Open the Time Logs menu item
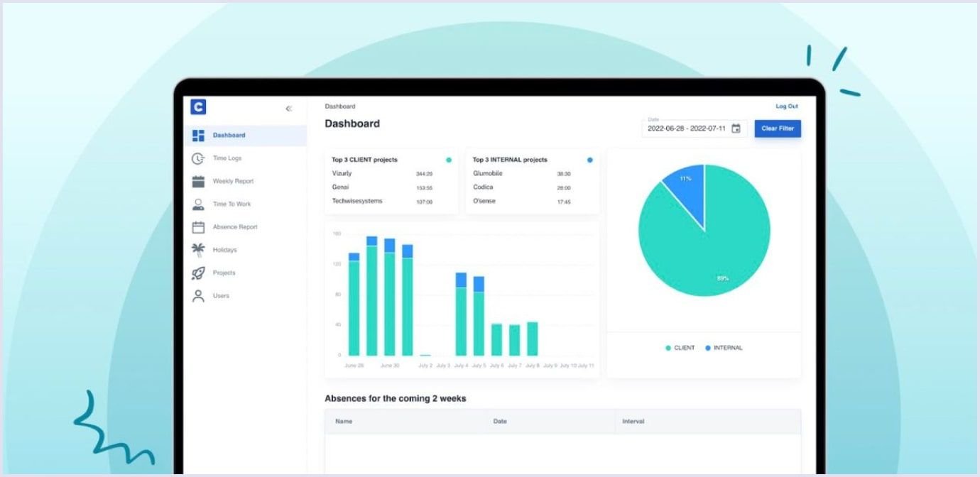 (x=245, y=158)
